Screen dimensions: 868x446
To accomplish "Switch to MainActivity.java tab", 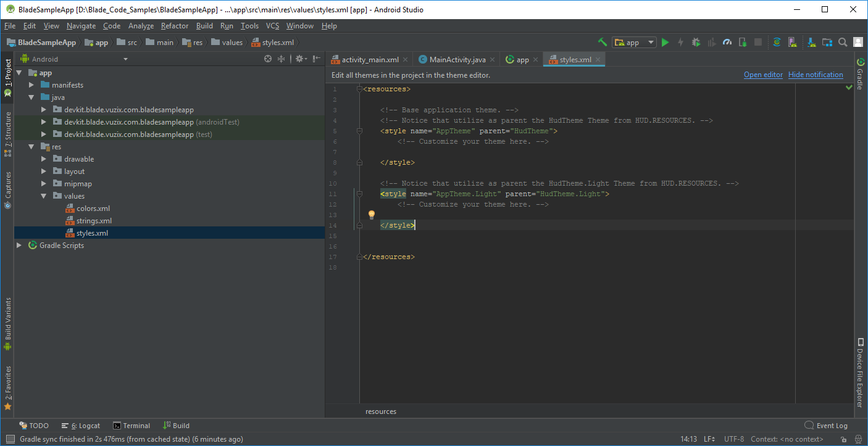I will pos(457,60).
